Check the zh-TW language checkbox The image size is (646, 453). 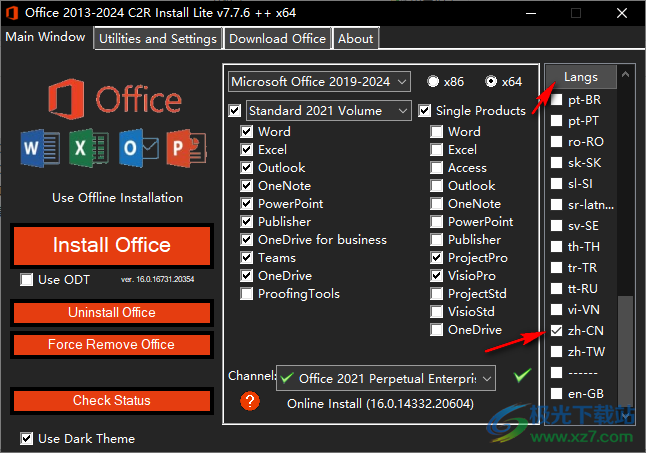pos(557,352)
